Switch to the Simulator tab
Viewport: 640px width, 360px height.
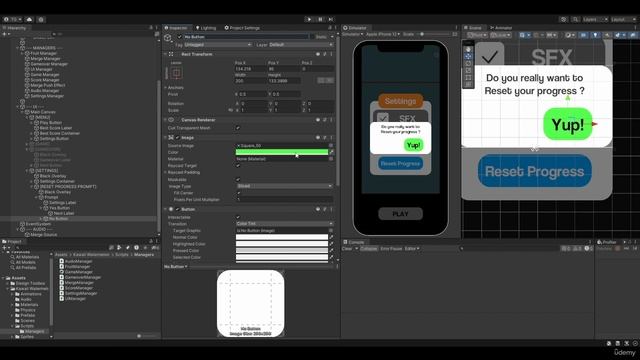pyautogui.click(x=355, y=28)
